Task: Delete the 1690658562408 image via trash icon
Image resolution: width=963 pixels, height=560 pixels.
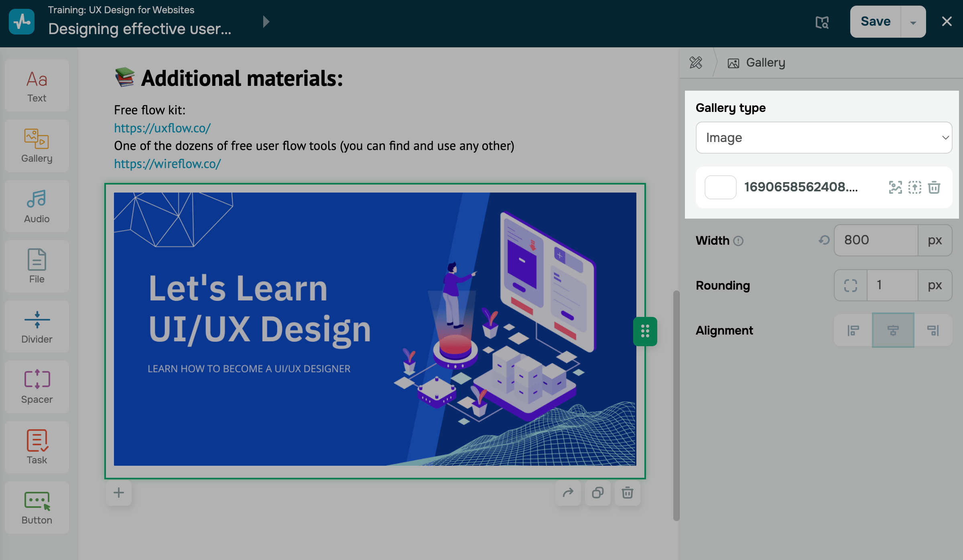Action: [x=934, y=187]
